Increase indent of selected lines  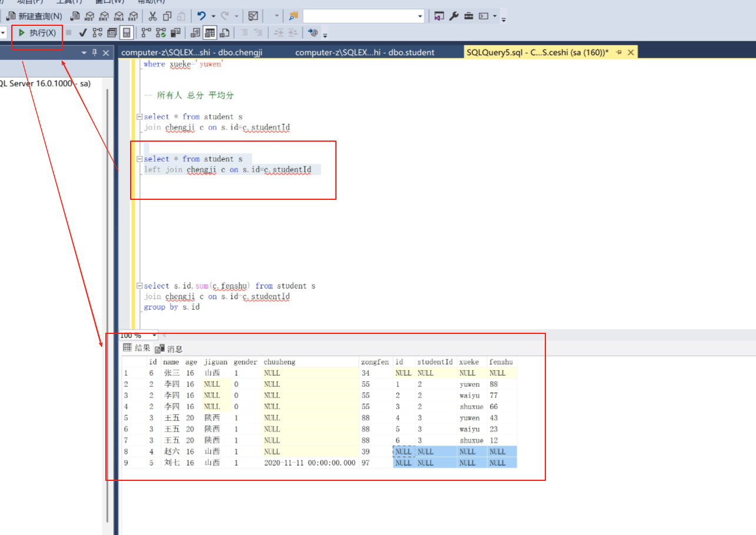pos(293,33)
